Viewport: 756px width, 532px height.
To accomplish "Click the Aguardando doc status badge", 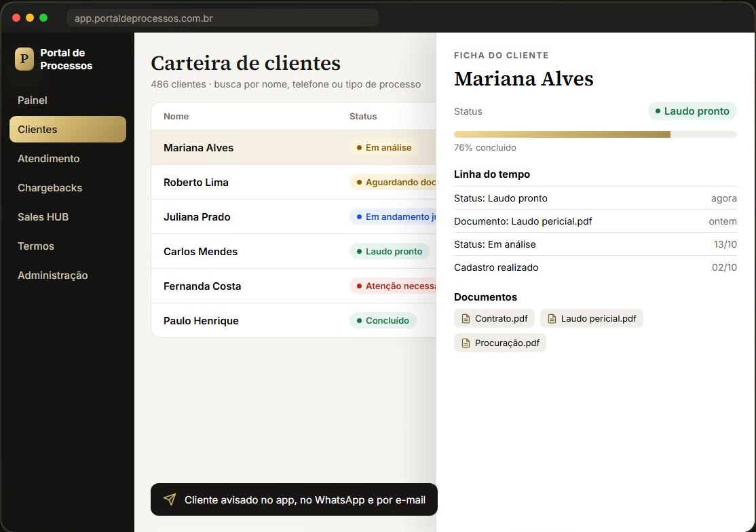I will coord(394,182).
